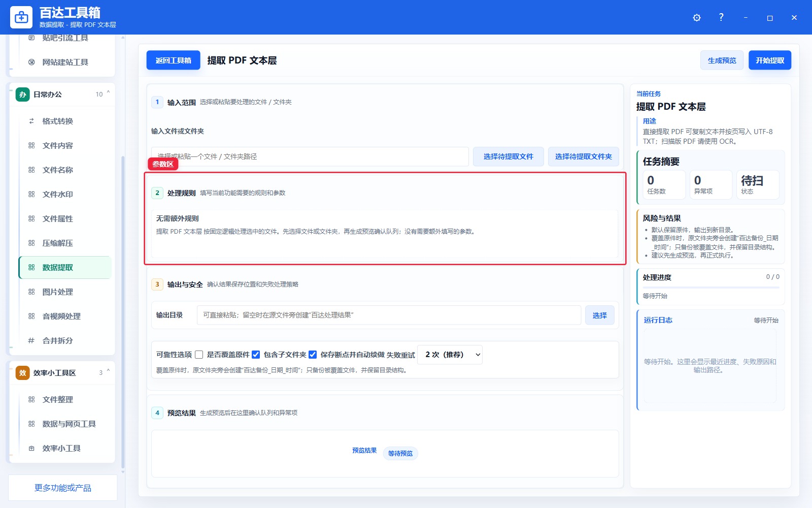Click the icon beside 文件名称
This screenshot has width=812, height=508.
31,170
